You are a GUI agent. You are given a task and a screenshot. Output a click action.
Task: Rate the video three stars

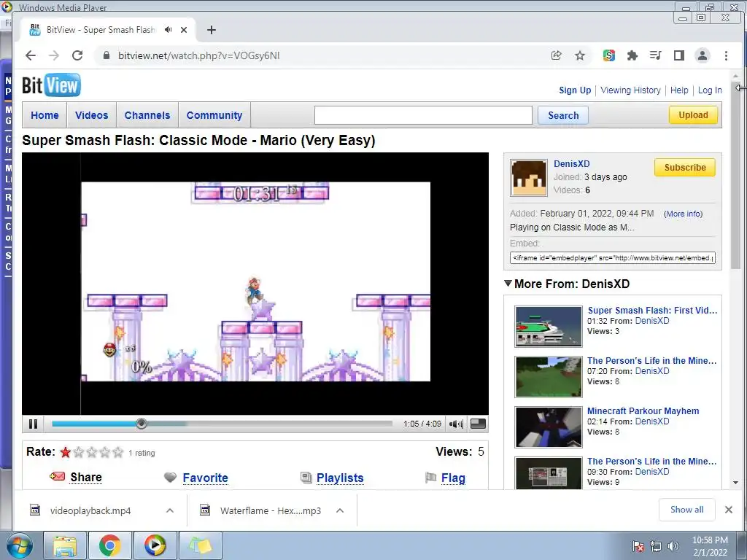click(x=92, y=452)
